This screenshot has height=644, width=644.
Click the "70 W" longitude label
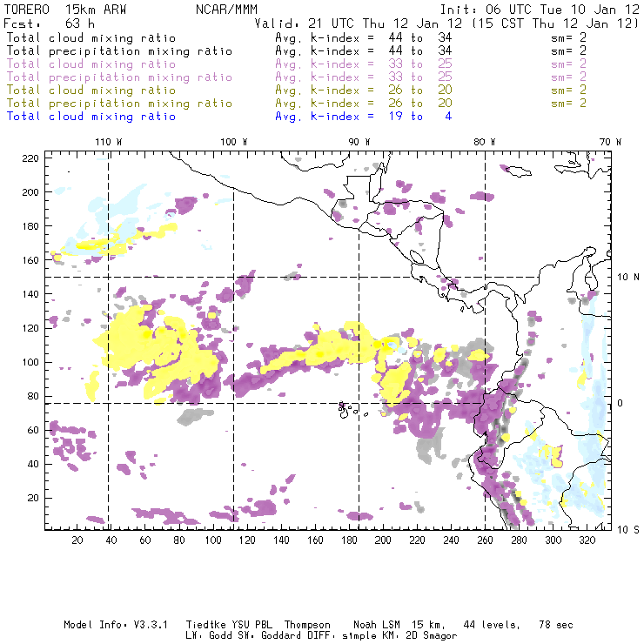[610, 142]
